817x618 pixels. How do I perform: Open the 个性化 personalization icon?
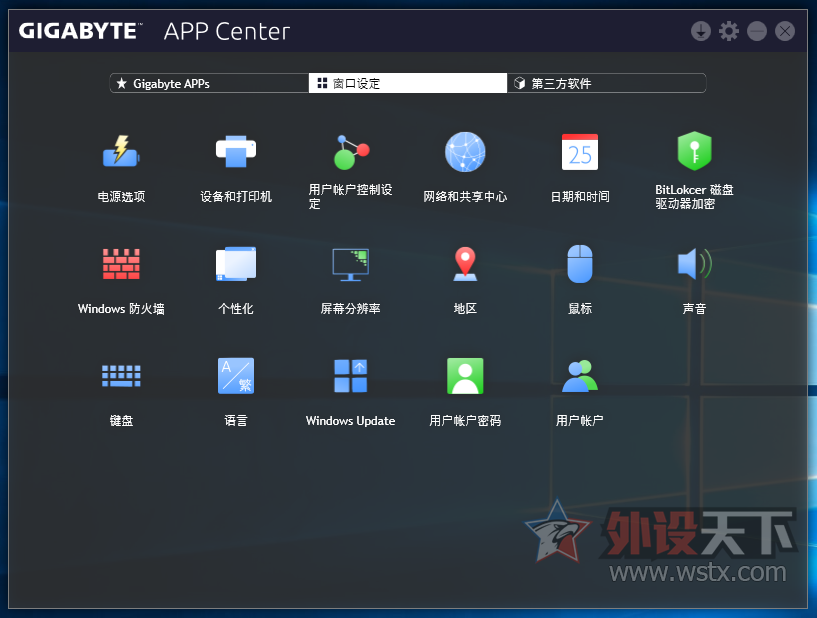(236, 264)
